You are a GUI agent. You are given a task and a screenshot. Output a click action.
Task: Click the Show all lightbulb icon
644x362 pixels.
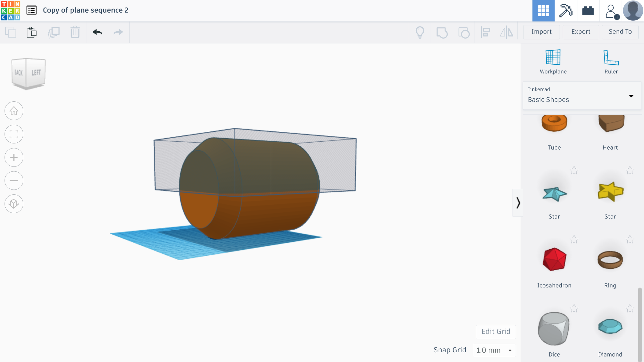pyautogui.click(x=420, y=32)
